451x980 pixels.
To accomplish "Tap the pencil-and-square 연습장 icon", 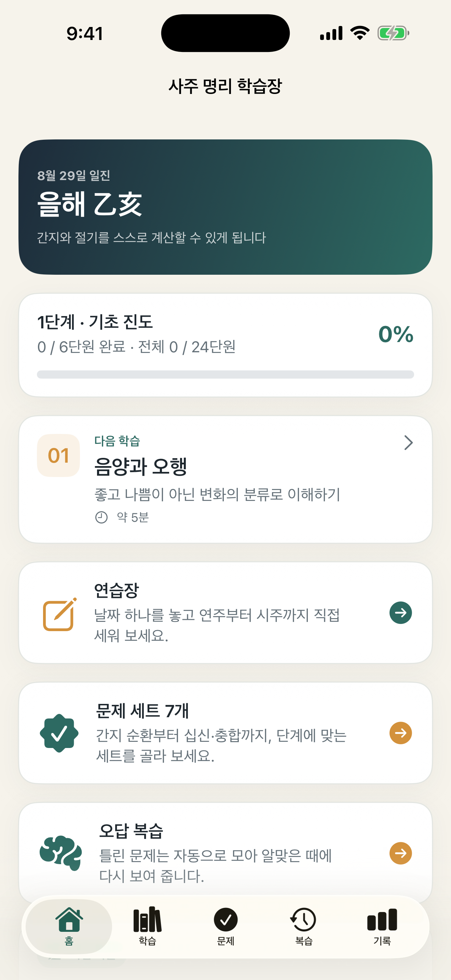I will [x=60, y=614].
